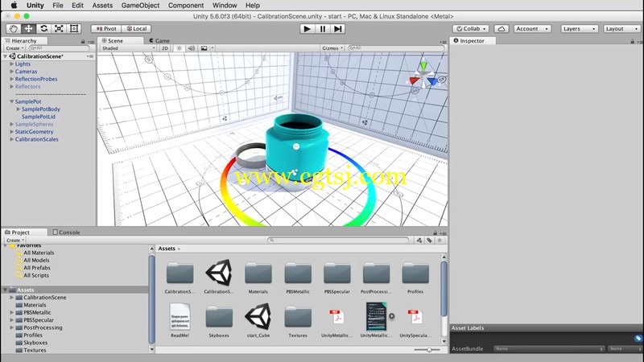
Task: Toggle Local handle rotation
Action: [x=136, y=29]
